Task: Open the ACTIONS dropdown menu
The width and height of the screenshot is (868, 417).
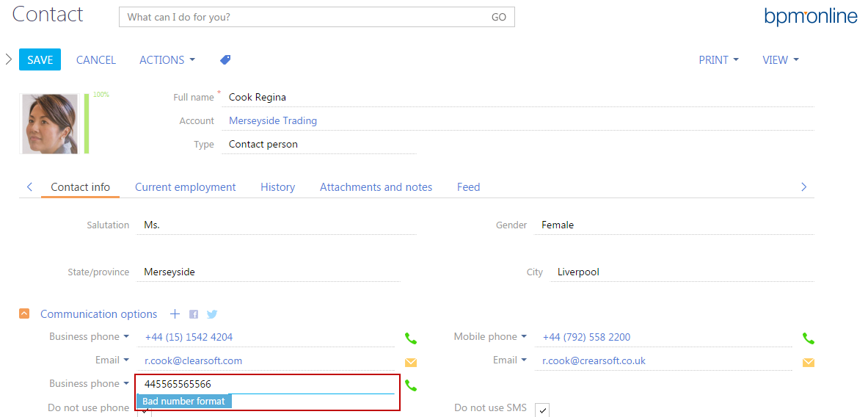Action: [167, 60]
